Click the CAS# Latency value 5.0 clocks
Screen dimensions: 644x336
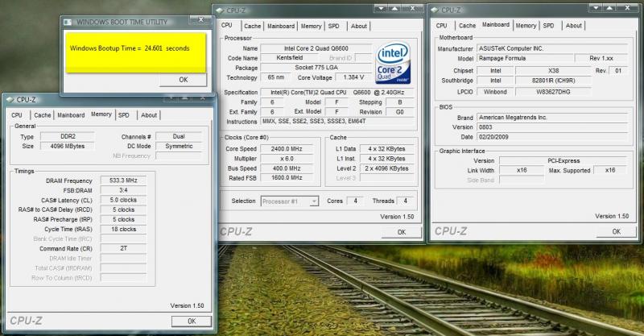123,200
